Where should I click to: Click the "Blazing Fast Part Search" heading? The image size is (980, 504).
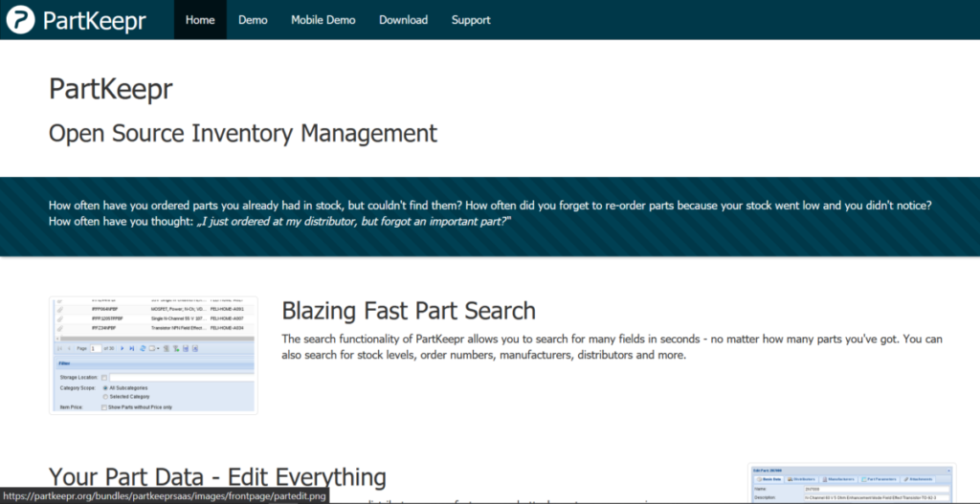(409, 311)
